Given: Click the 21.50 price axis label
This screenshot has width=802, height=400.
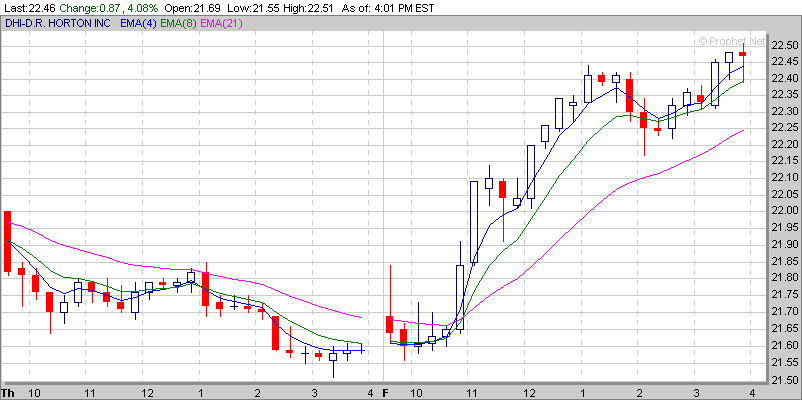Looking at the screenshot, I should (785, 380).
